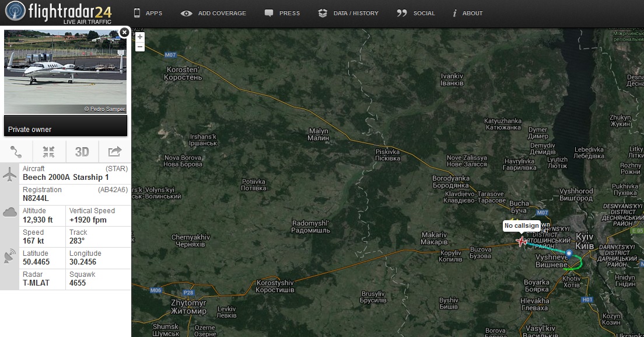Image resolution: width=644 pixels, height=337 pixels.
Task: Show the flight route path
Action: (x=16, y=152)
